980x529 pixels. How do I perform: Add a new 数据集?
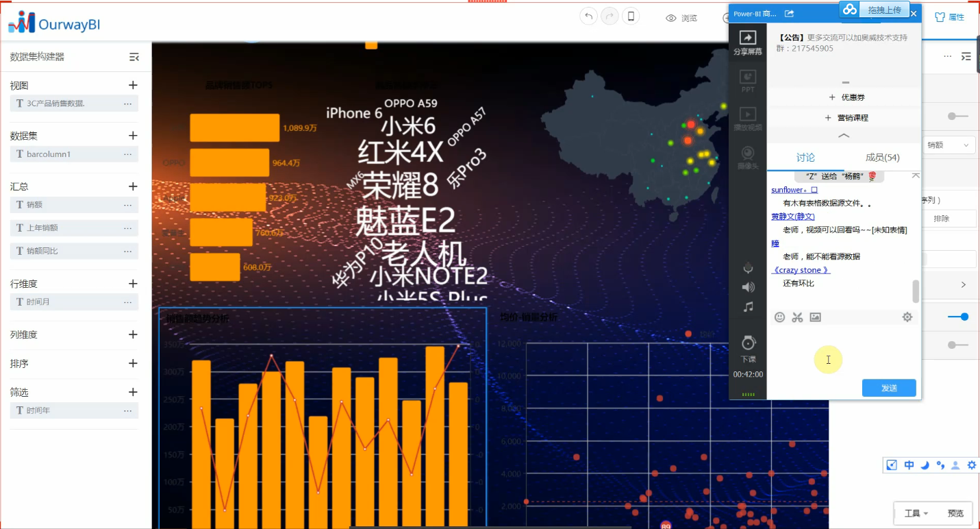133,136
